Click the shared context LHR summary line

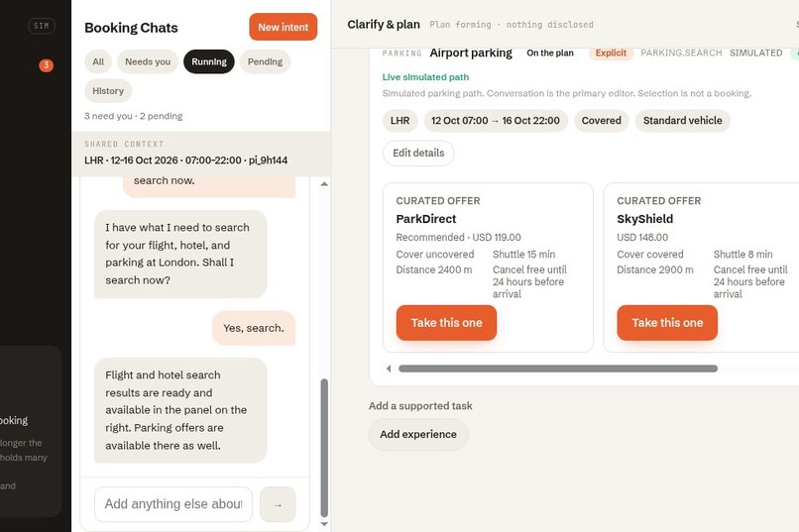click(186, 160)
